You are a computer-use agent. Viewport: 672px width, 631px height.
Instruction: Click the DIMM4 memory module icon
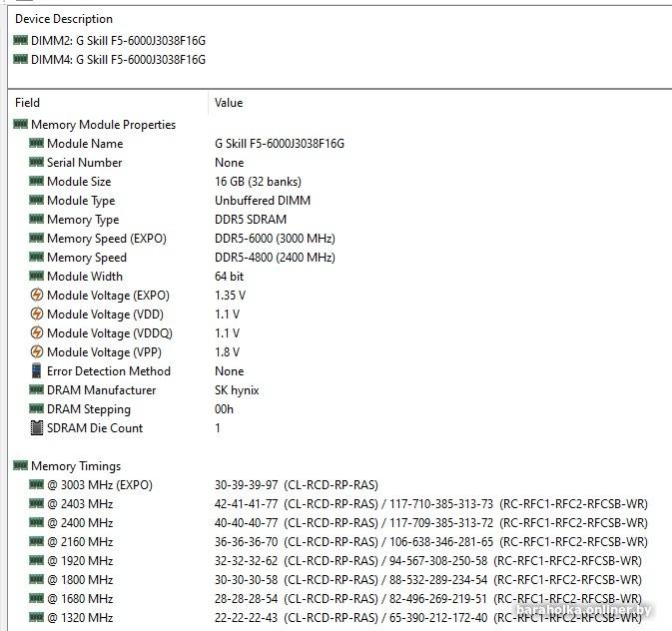pyautogui.click(x=21, y=59)
